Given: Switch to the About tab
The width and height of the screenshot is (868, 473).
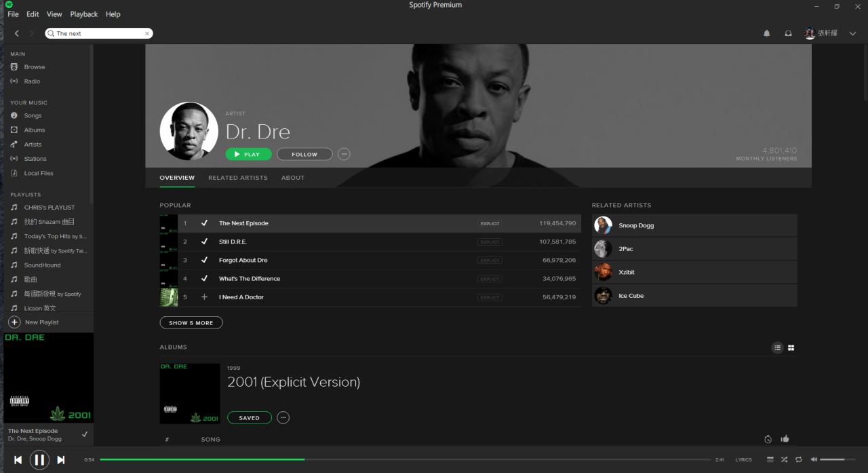Looking at the screenshot, I should coord(293,178).
